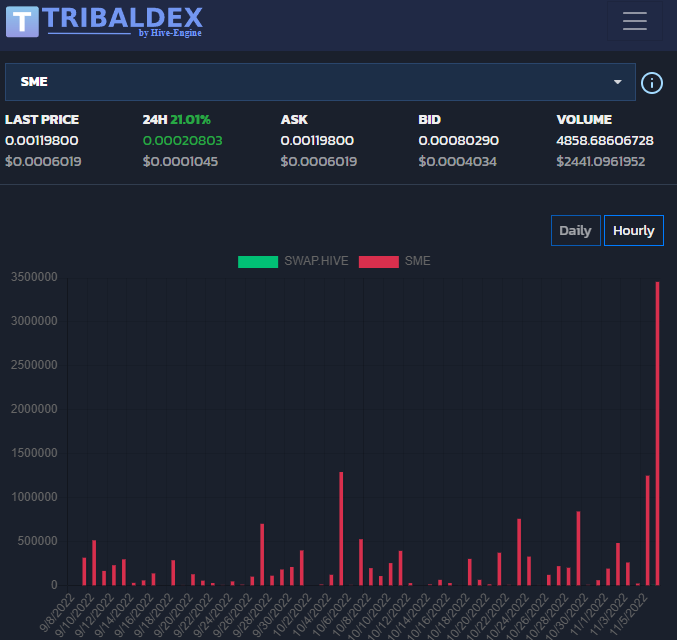Click the 'by Hive-Engine' subtitle link

[x=170, y=33]
